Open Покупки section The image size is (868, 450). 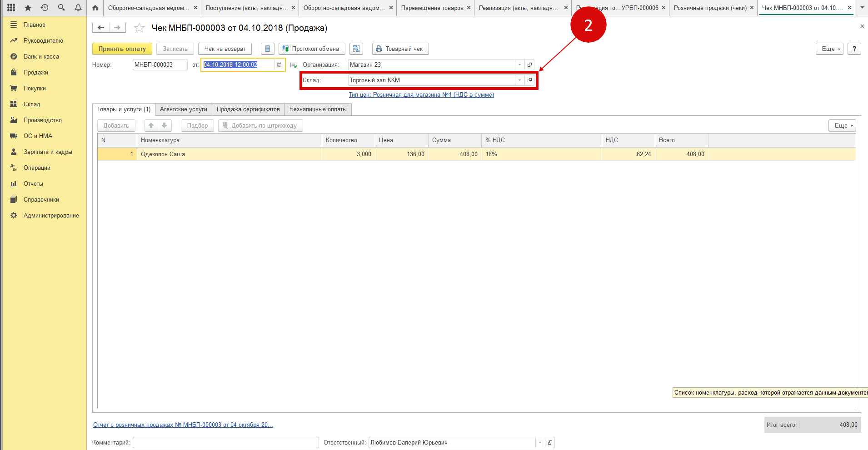point(35,89)
